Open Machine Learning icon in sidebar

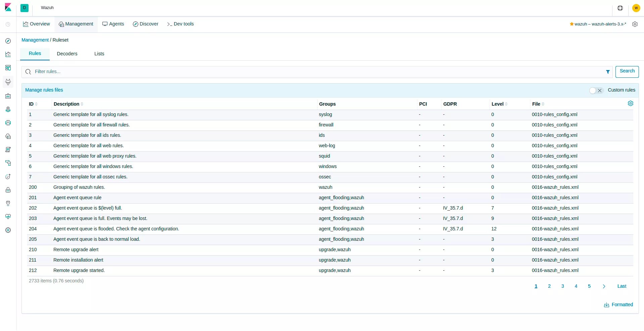8,123
